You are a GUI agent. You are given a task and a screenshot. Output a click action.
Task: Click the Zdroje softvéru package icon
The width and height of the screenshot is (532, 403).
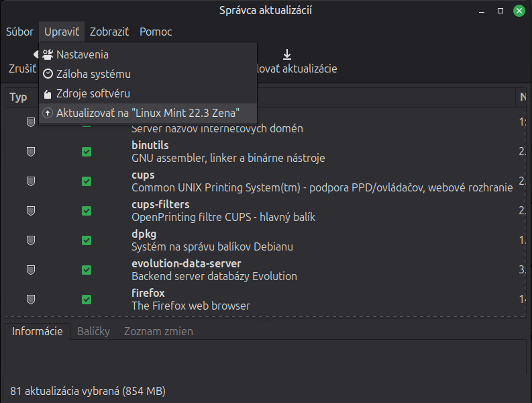[48, 94]
